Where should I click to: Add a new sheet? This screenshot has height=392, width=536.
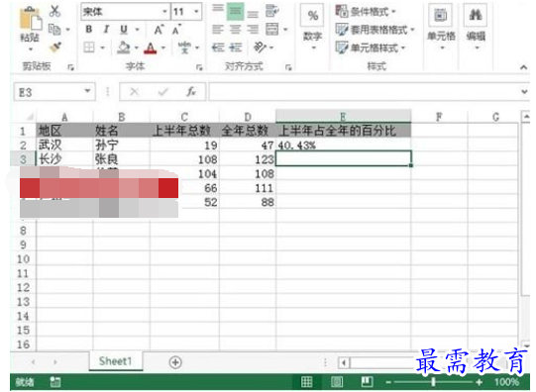(x=175, y=362)
